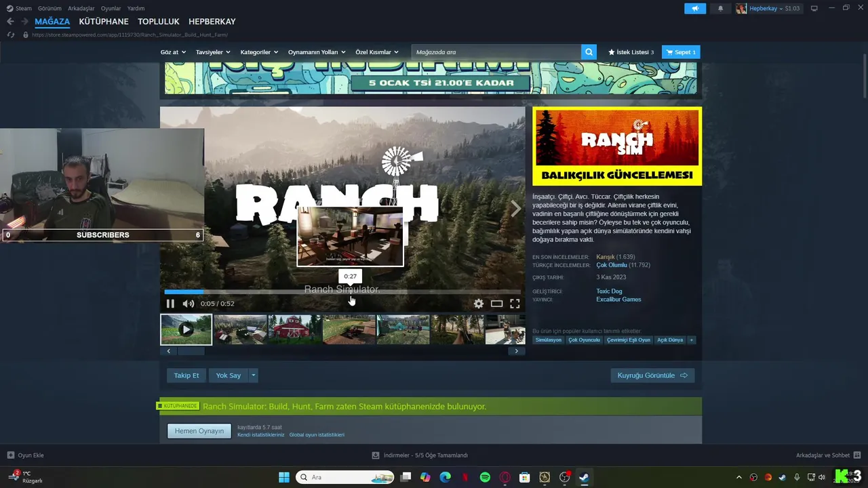Open Windows Start menu
Image resolution: width=868 pixels, height=488 pixels.
284,477
